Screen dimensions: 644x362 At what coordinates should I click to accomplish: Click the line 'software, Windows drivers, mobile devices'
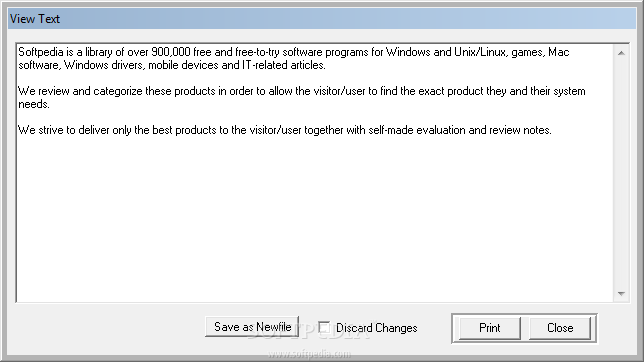172,65
